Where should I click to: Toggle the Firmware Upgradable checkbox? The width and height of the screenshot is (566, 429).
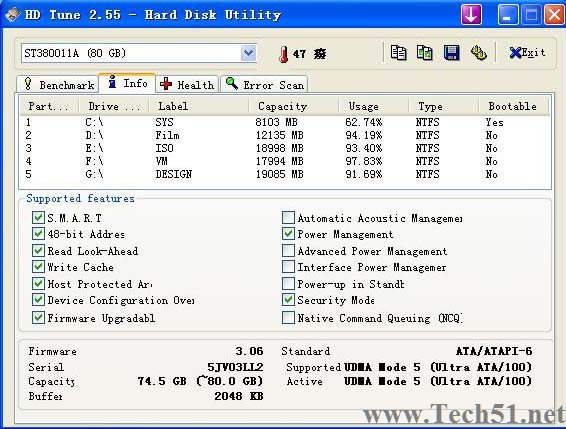coord(38,318)
